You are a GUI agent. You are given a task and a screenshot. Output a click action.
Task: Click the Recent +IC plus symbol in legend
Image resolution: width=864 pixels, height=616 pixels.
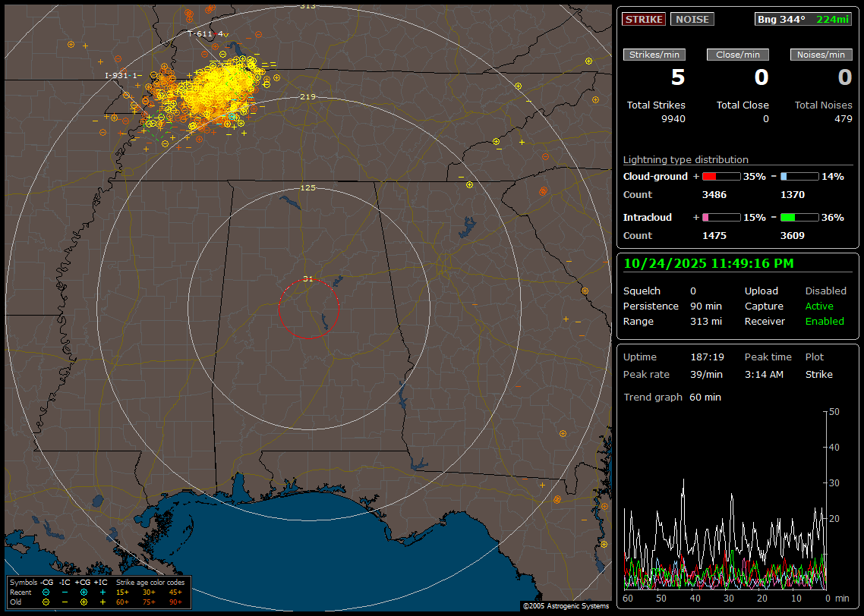102,592
